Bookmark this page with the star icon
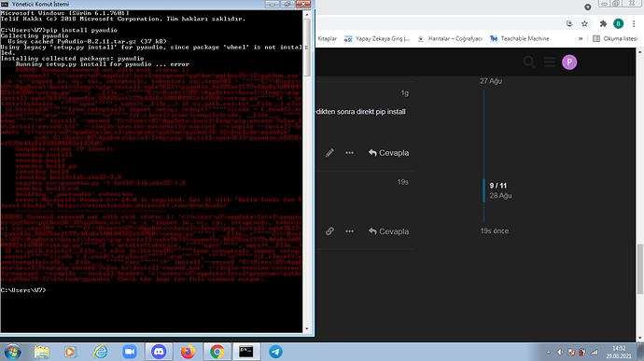This screenshot has height=361, width=644. click(x=584, y=24)
